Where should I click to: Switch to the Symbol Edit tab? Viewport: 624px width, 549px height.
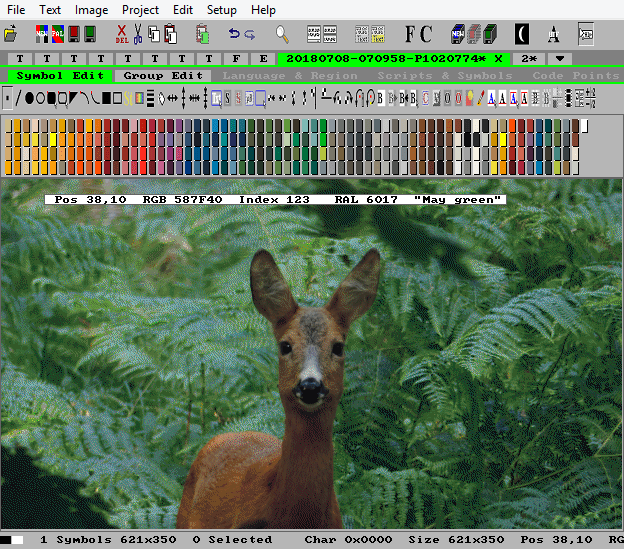pos(60,76)
